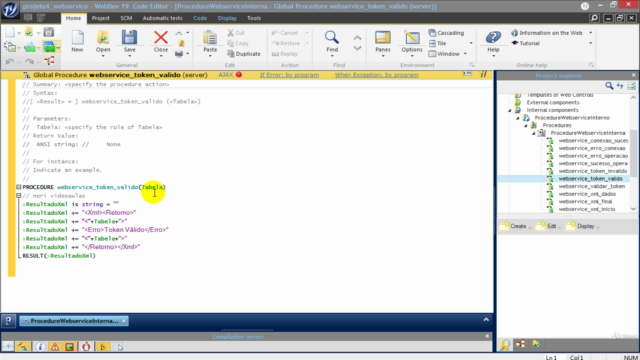This screenshot has height=360, width=640.
Task: Arrange windows with Cascading
Action: point(446,33)
